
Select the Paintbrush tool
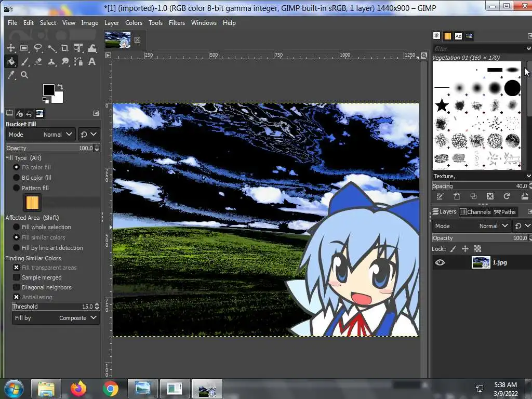click(24, 61)
